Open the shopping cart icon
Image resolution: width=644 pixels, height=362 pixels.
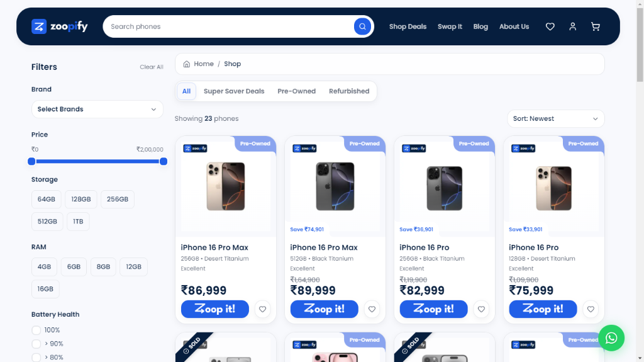point(595,26)
